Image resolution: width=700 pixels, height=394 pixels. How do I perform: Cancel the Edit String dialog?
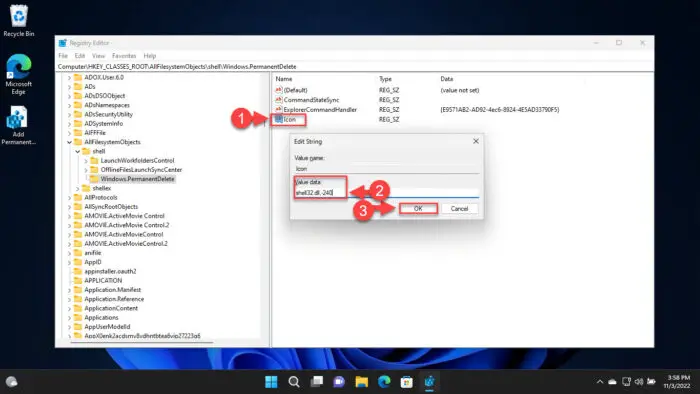[459, 209]
